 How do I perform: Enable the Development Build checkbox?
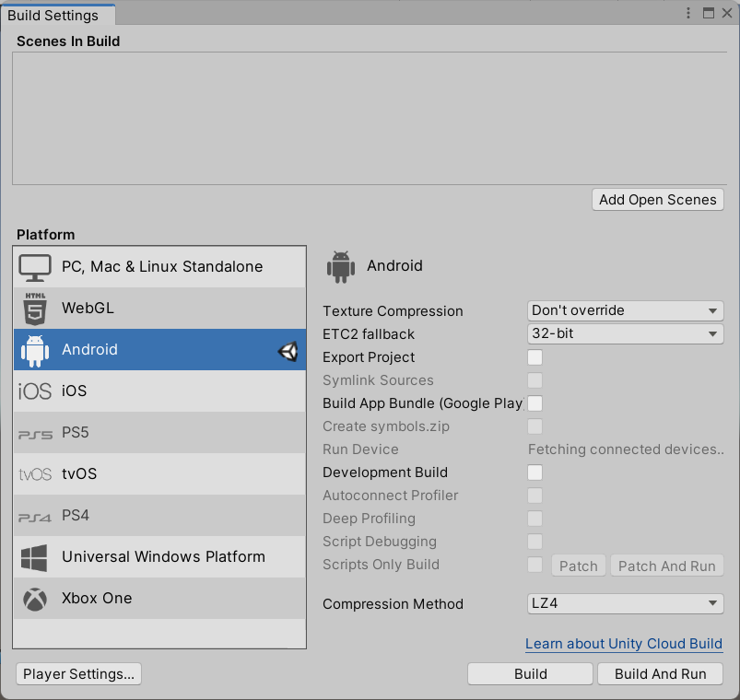tap(534, 472)
